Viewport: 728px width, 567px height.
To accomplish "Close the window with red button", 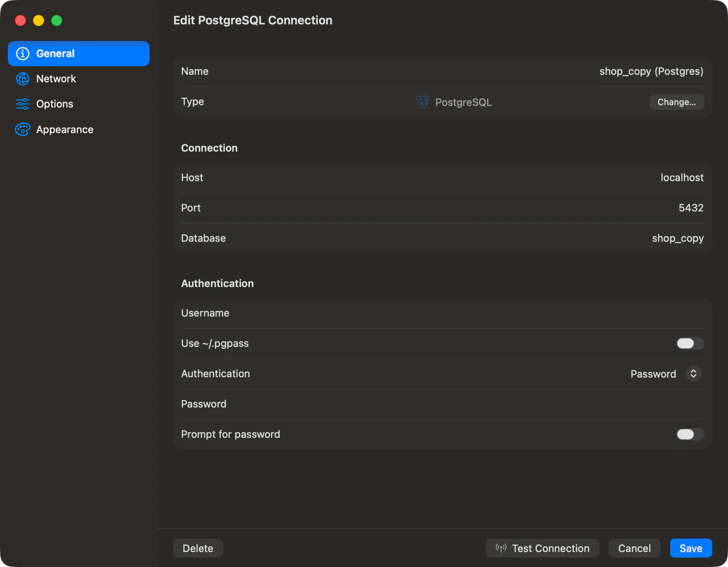I will [x=21, y=20].
